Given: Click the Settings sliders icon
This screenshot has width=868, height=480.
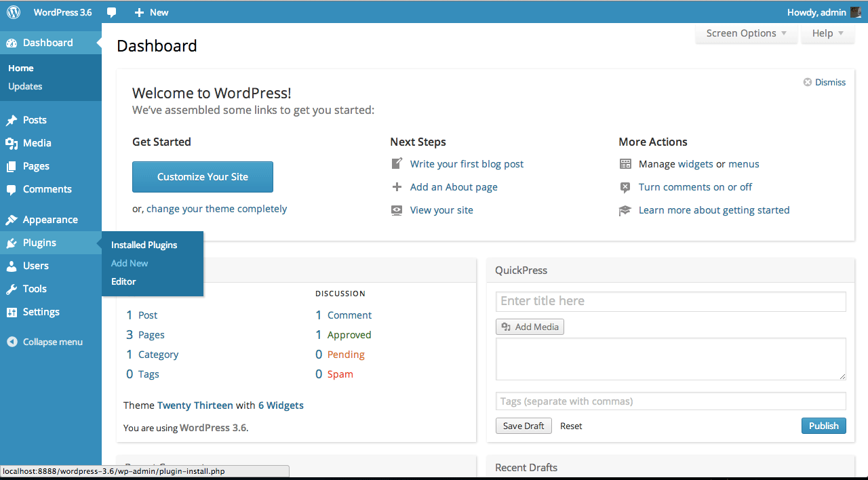Looking at the screenshot, I should [x=12, y=312].
